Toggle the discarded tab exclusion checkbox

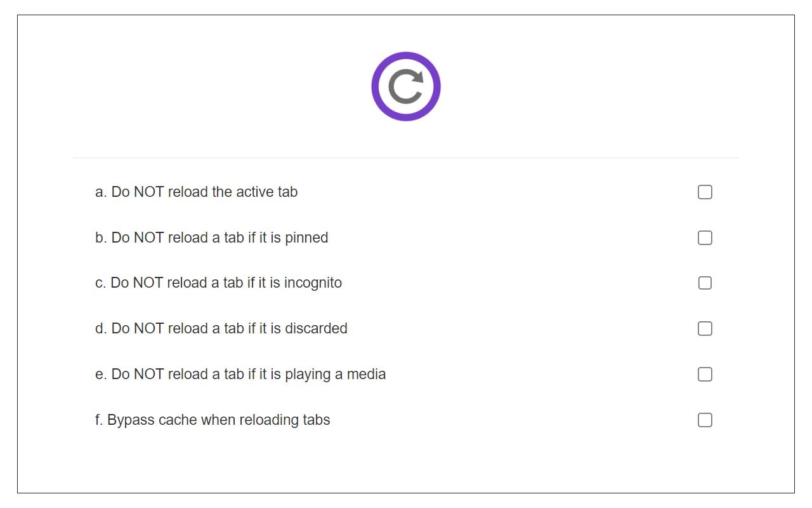click(x=705, y=328)
